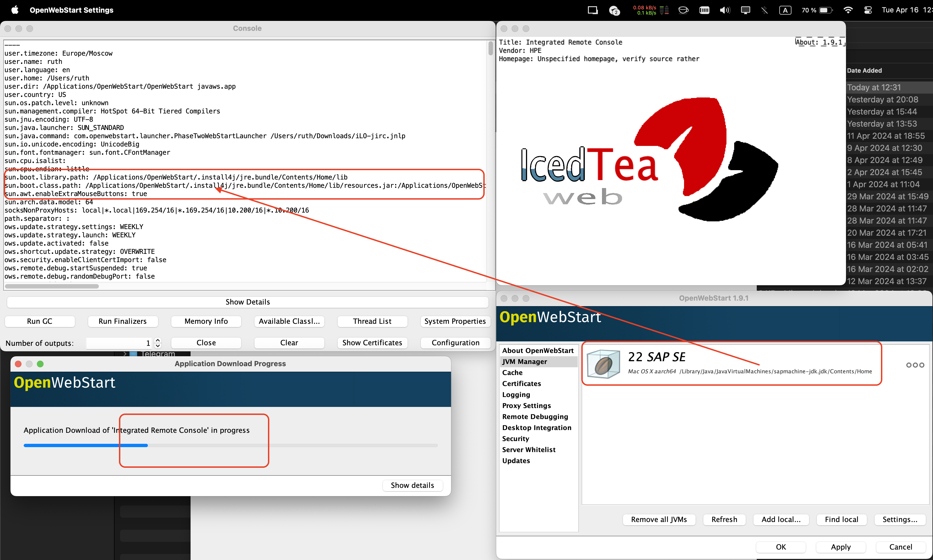The width and height of the screenshot is (933, 560).
Task: Click the Application Download progress bar
Action: point(230,445)
